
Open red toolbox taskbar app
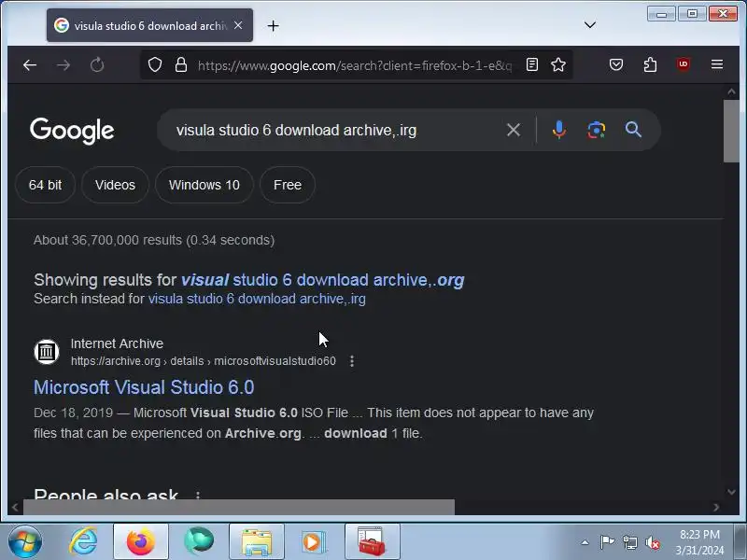pyautogui.click(x=372, y=542)
